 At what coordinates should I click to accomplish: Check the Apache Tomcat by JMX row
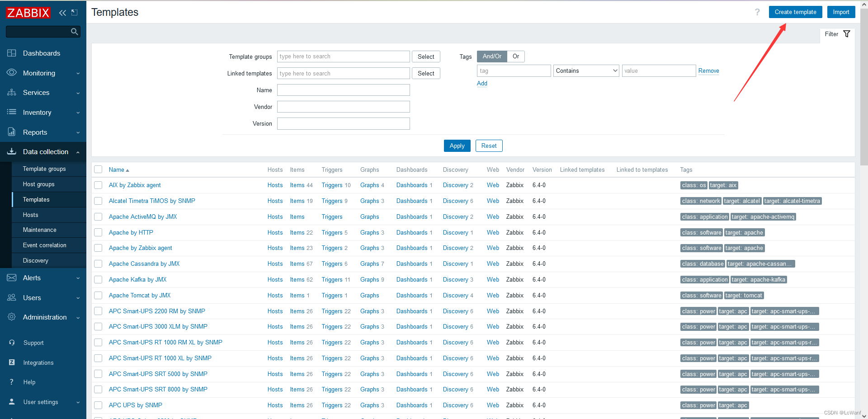(x=98, y=295)
